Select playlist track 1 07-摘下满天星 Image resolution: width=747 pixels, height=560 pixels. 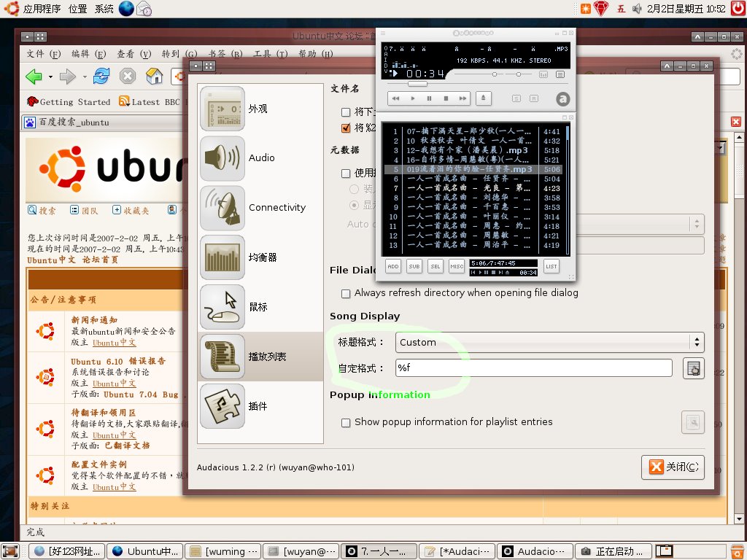tap(474, 131)
